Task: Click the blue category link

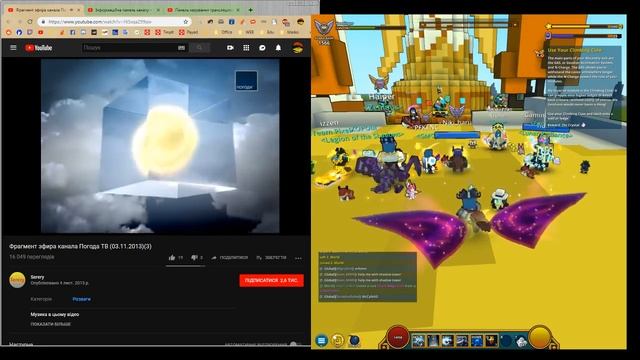Action: pos(81,299)
